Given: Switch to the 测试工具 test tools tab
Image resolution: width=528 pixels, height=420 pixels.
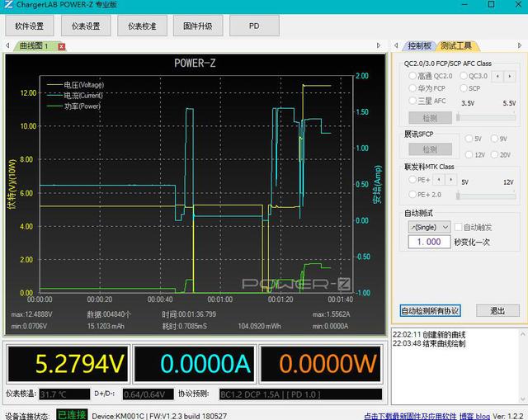Looking at the screenshot, I should tap(456, 46).
